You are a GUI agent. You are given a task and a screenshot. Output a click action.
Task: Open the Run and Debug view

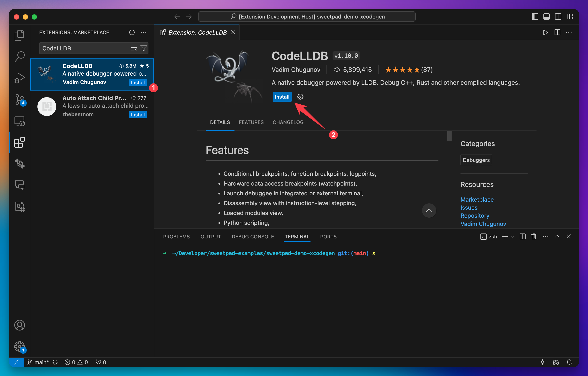pos(20,78)
